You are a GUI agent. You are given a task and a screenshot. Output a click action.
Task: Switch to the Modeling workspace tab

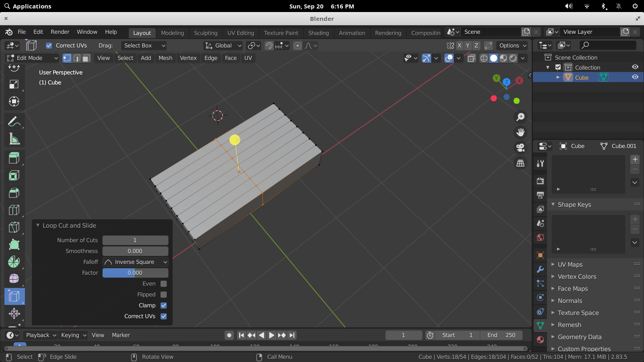172,33
